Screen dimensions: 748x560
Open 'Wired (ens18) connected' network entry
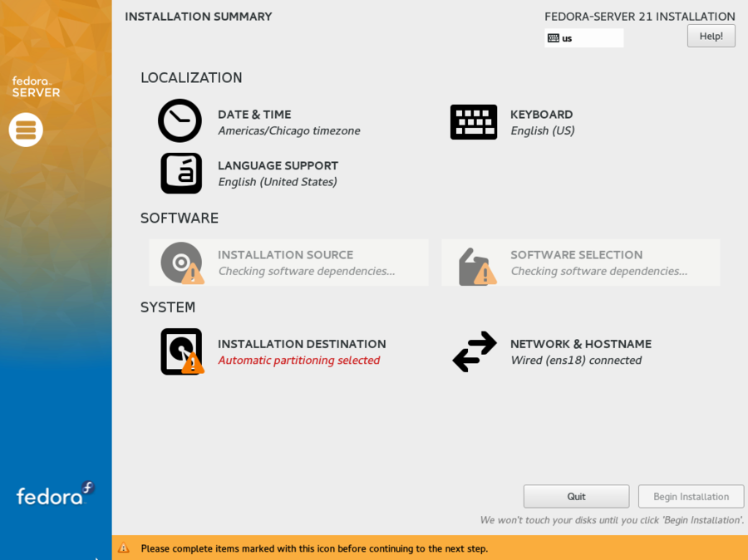pos(576,361)
